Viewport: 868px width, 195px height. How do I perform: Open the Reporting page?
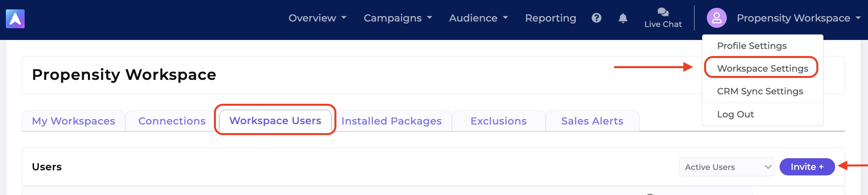(x=550, y=18)
